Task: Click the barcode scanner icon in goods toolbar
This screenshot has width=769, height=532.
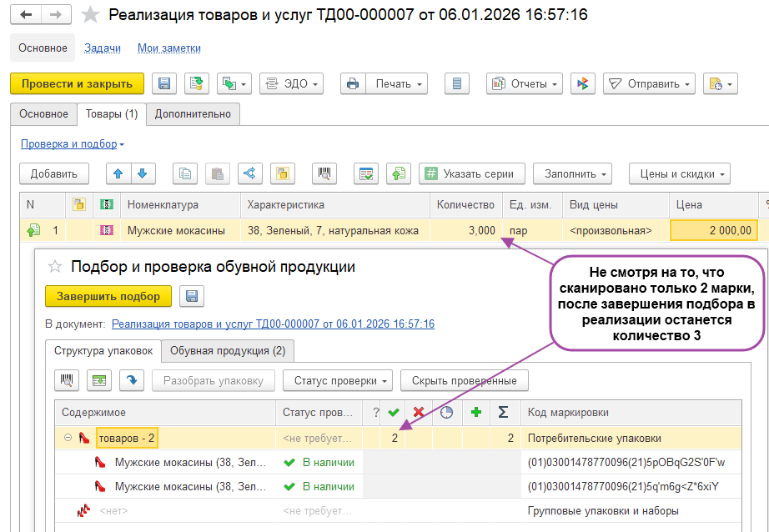Action: 324,173
